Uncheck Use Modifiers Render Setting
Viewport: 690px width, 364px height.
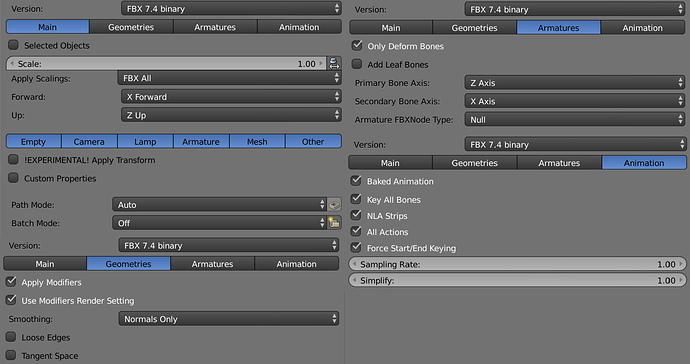[11, 300]
